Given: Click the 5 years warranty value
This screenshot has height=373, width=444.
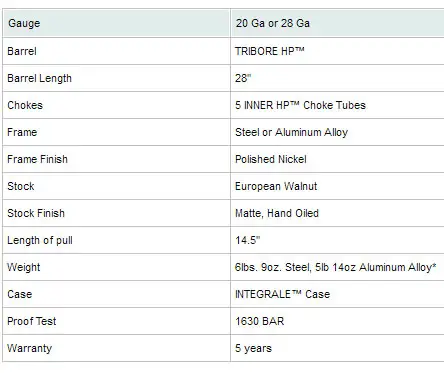Looking at the screenshot, I should pos(253,348).
